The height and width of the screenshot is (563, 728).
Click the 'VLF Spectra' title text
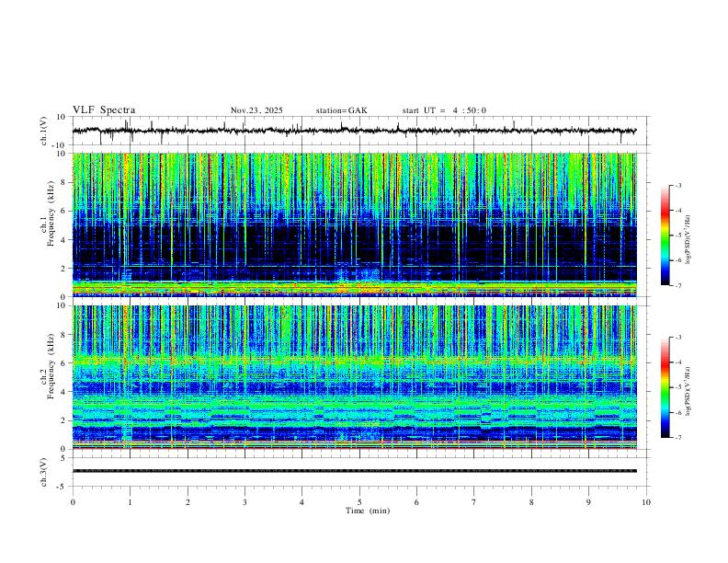click(104, 110)
